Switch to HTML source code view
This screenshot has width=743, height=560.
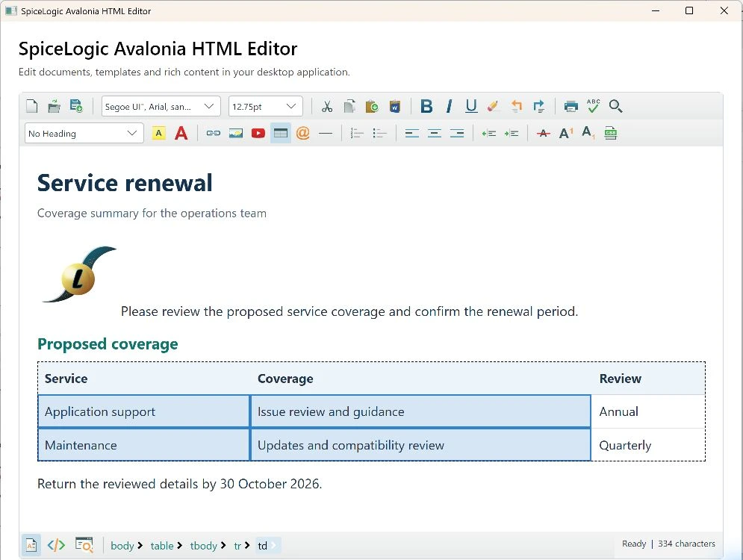[x=56, y=545]
